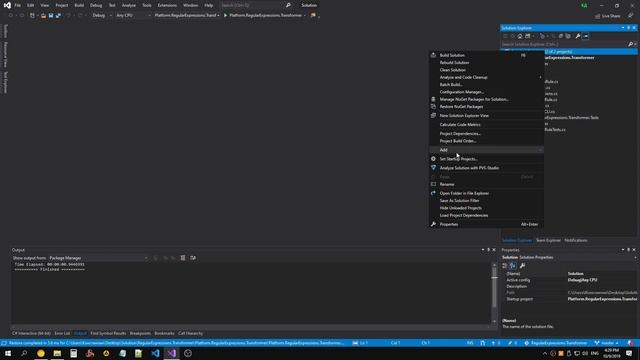Screen dimensions: 640x360
Task: Open Configuration Manager from context menu
Action: click(x=462, y=92)
